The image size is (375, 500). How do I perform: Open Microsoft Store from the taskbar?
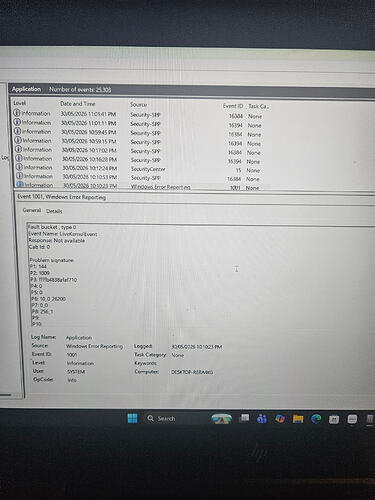334,419
